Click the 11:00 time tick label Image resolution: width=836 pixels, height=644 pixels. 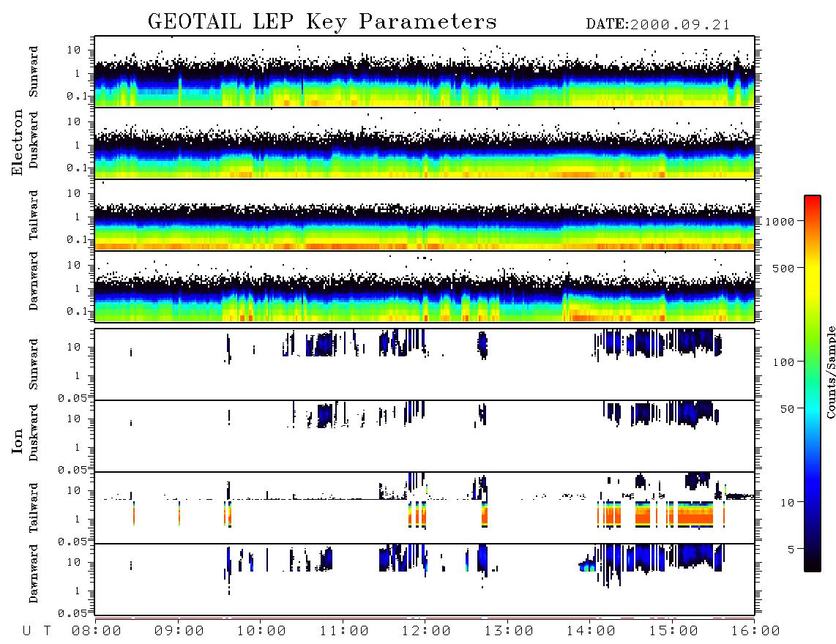(344, 632)
